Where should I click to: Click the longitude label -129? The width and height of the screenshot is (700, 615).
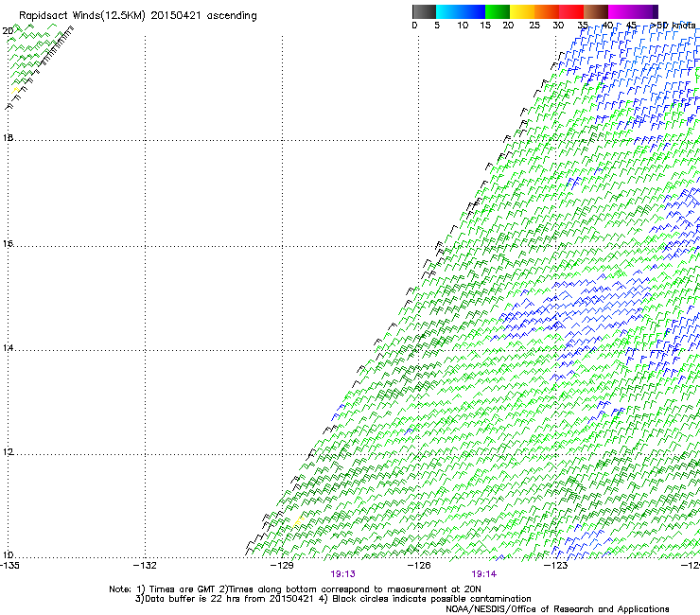click(x=282, y=566)
